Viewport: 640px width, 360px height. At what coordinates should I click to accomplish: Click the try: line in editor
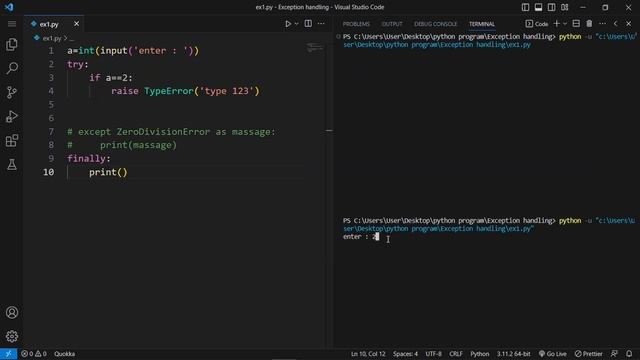point(78,64)
